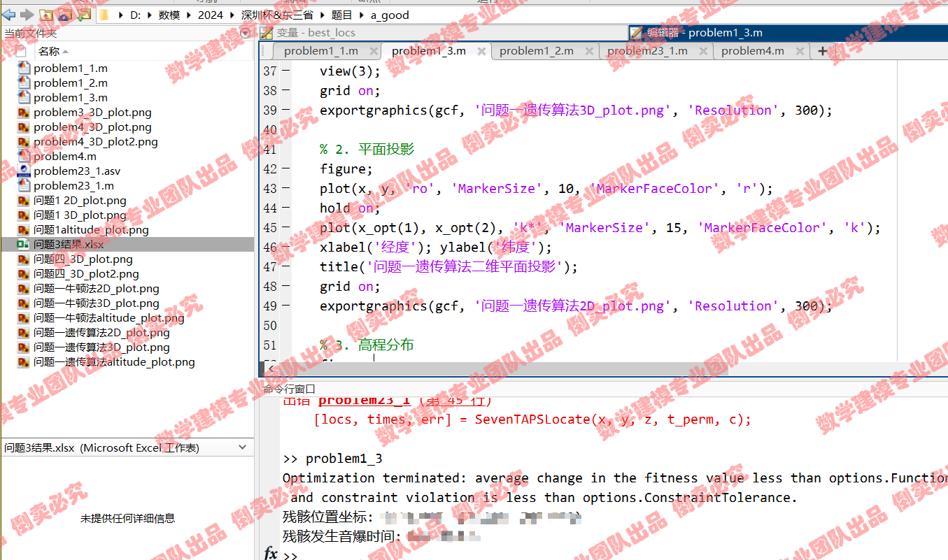Click the problem23_1 error link
Image resolution: width=948 pixels, height=560 pixels.
[x=364, y=400]
